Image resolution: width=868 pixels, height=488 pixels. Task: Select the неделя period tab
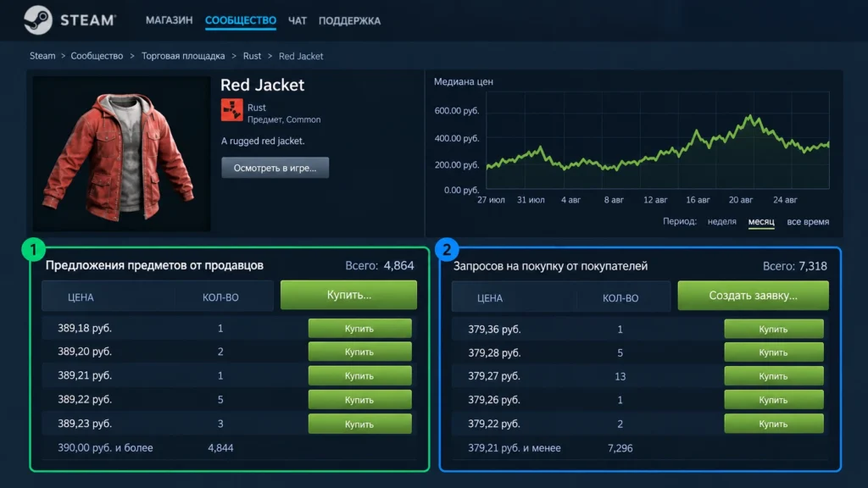[722, 221]
